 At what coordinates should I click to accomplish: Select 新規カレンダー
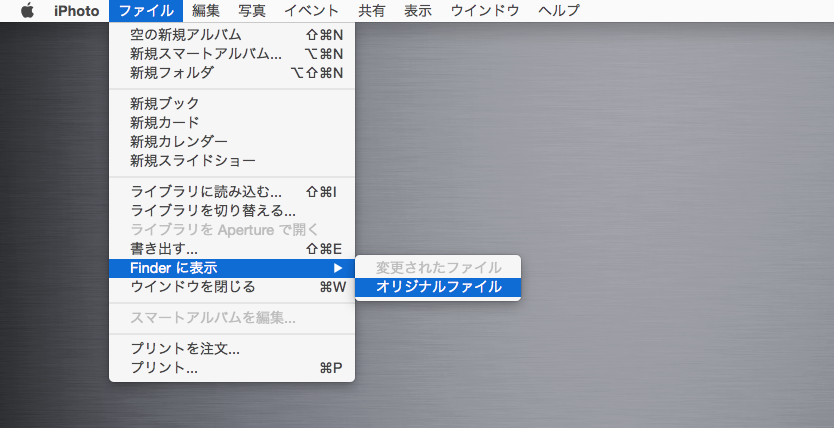[x=232, y=141]
